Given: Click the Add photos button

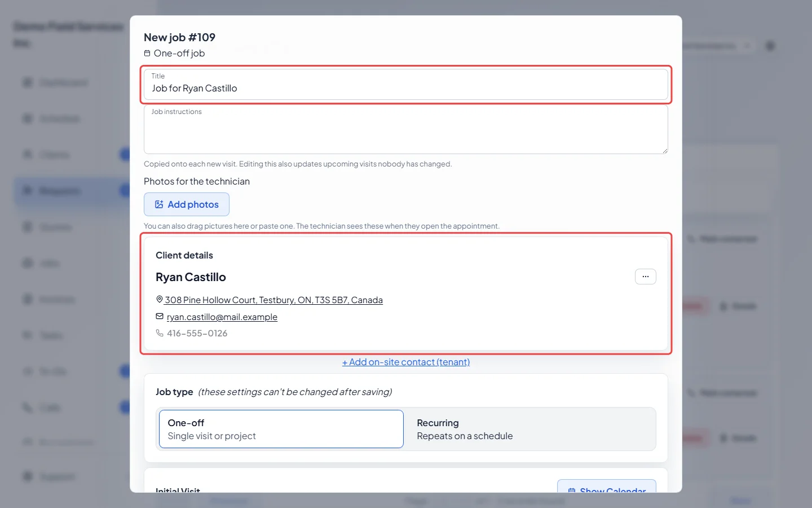Looking at the screenshot, I should pos(187,204).
